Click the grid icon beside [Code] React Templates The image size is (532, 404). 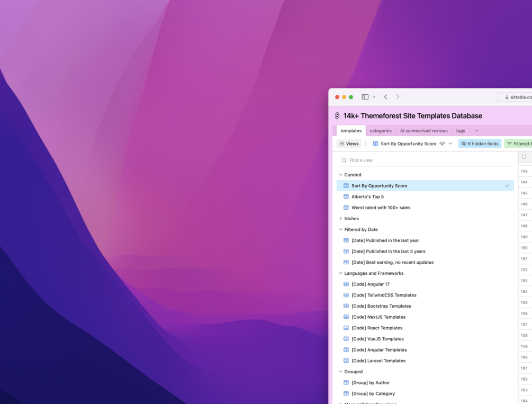[346, 328]
